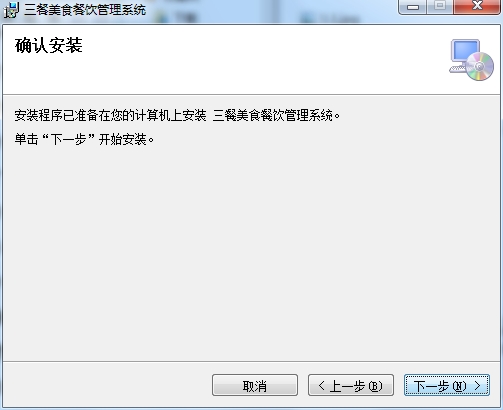The height and width of the screenshot is (410, 503).
Task: Click the empty grey body of the dialog
Action: tap(251, 253)
